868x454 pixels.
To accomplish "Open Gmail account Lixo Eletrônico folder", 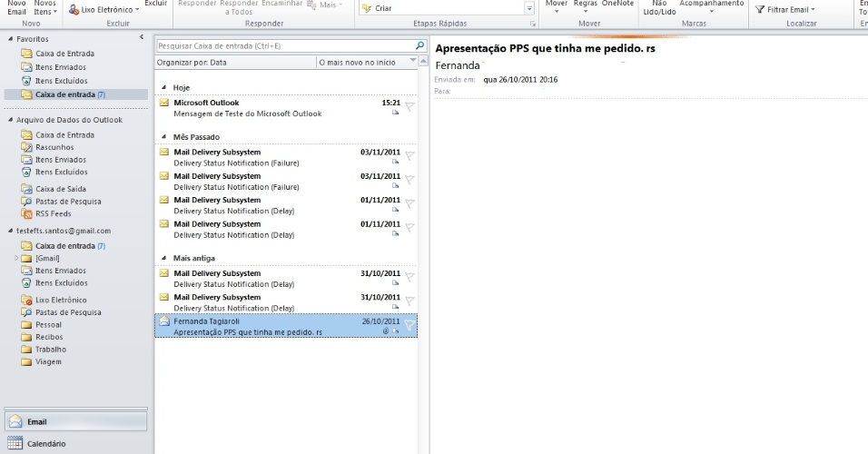I will (x=61, y=300).
